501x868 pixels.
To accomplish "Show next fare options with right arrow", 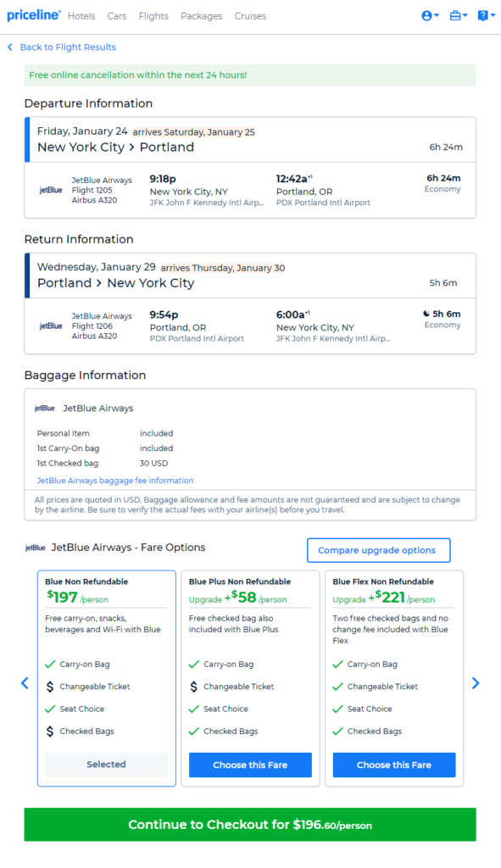I will [476, 683].
